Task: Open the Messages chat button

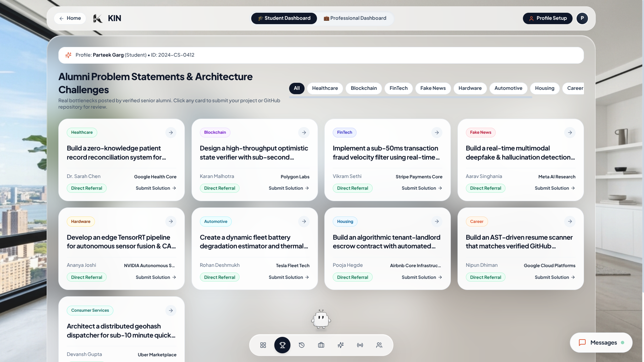Action: click(x=601, y=343)
